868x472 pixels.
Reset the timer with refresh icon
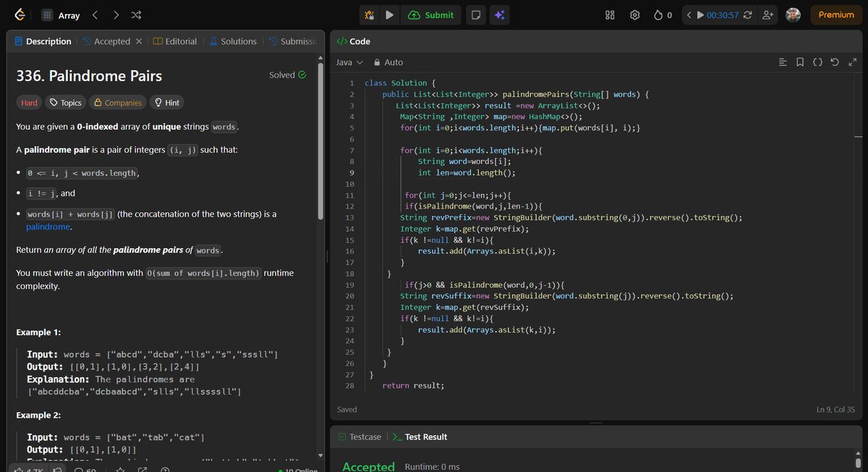click(747, 14)
